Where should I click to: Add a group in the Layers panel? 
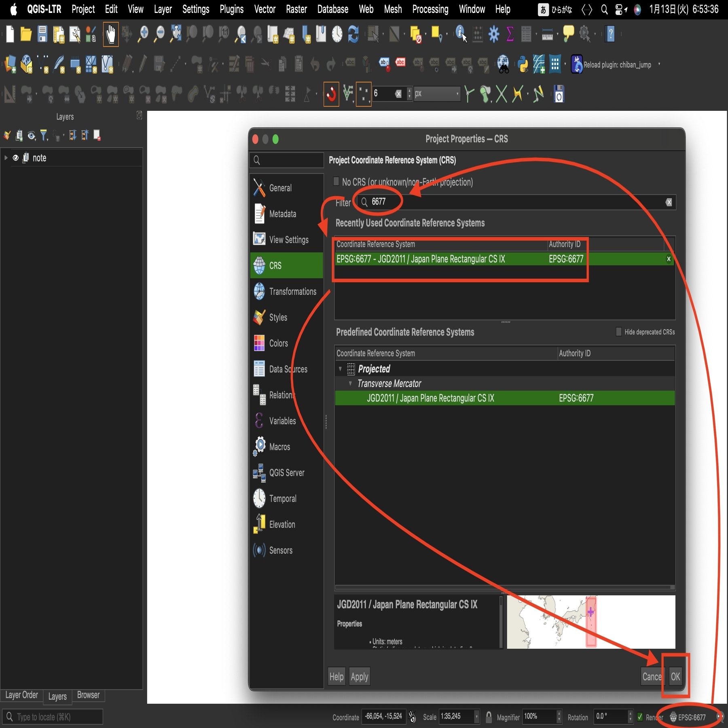19,135
